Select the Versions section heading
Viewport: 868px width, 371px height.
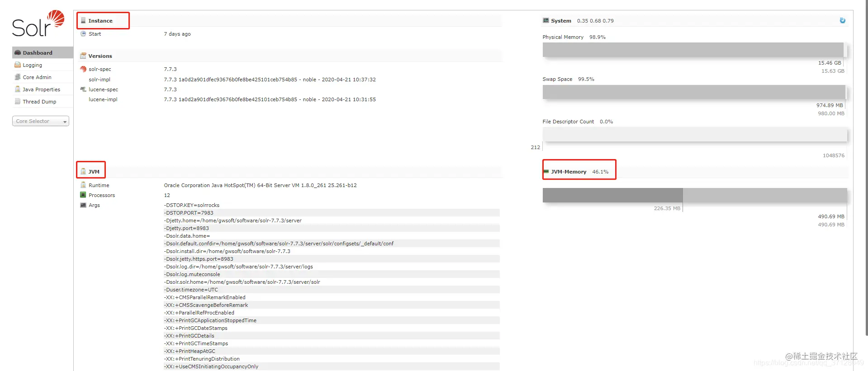100,56
